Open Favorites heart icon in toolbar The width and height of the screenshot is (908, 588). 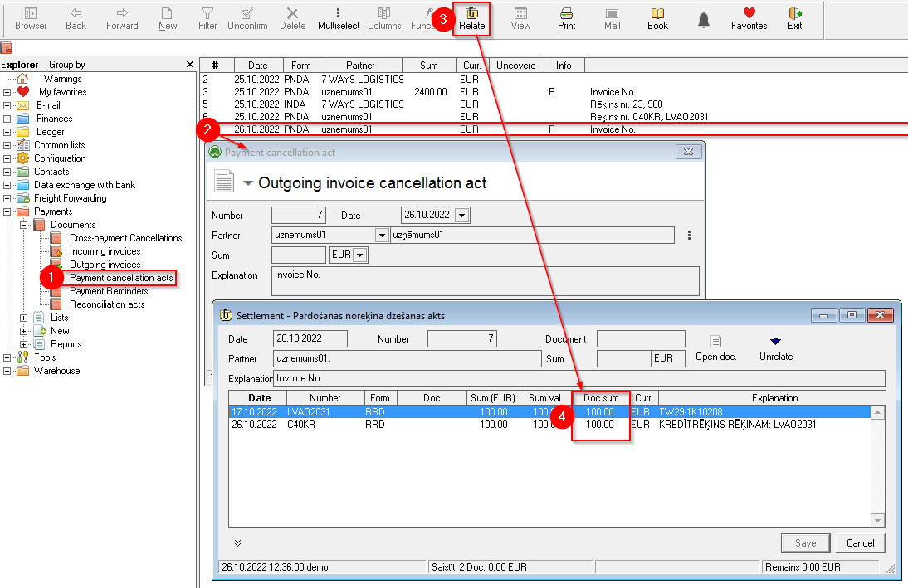pyautogui.click(x=749, y=19)
